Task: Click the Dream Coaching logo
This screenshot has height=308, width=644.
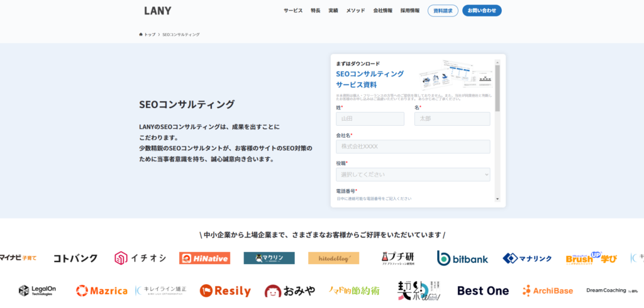Action: [612, 290]
